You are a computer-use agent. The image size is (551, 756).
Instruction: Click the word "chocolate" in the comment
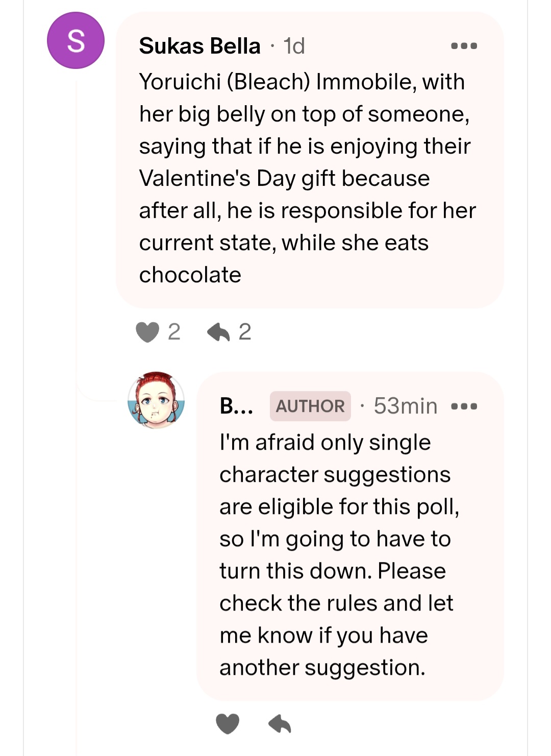coord(190,275)
